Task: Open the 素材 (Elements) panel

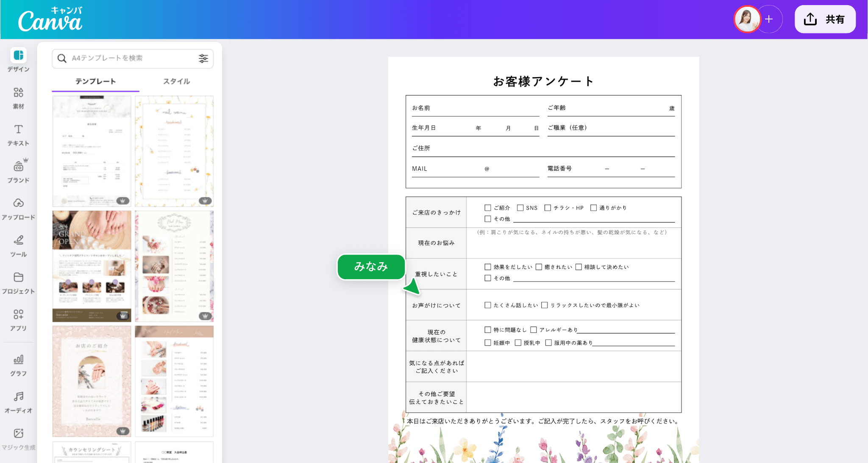Action: coord(18,97)
